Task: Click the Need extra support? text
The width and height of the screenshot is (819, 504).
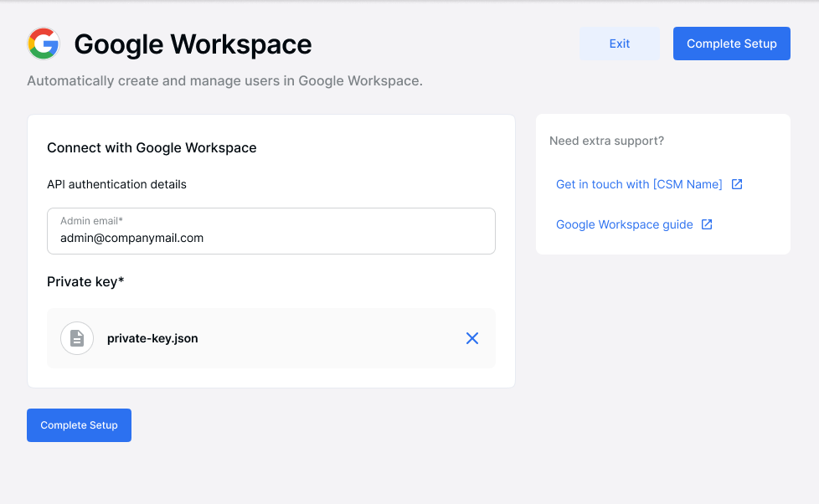Action: pos(606,141)
